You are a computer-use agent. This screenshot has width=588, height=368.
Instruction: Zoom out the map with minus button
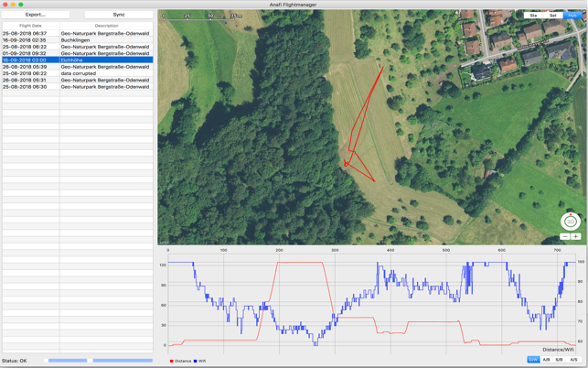[x=565, y=236]
